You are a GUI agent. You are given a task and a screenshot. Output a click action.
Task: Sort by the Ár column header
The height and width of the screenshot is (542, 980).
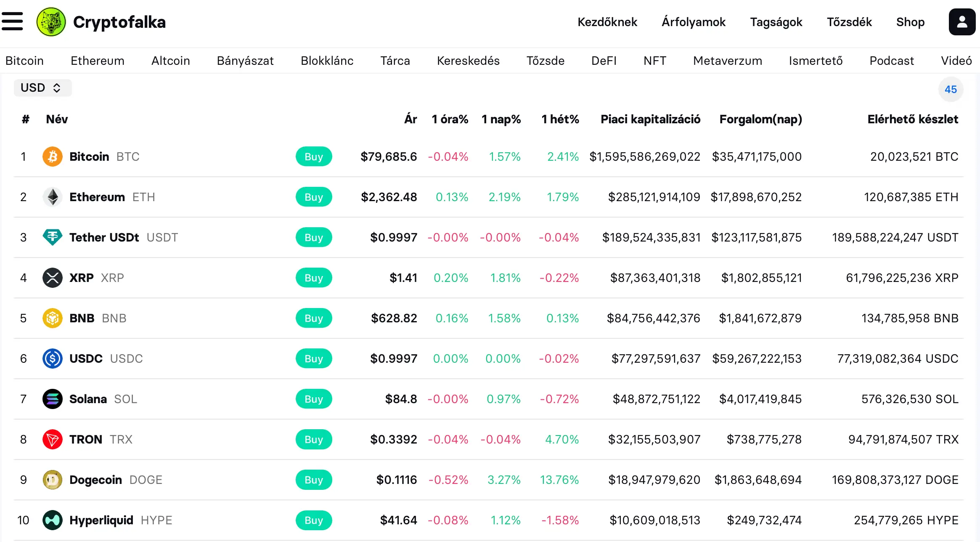pyautogui.click(x=411, y=119)
